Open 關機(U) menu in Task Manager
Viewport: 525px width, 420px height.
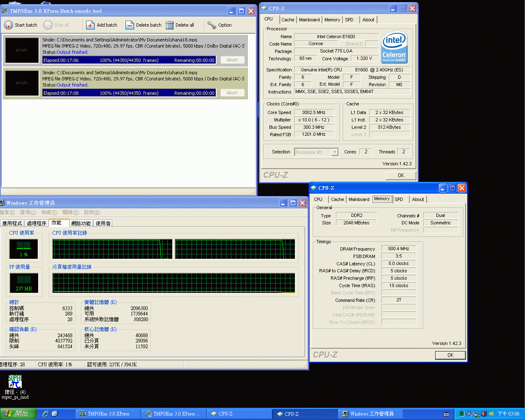pyautogui.click(x=71, y=212)
